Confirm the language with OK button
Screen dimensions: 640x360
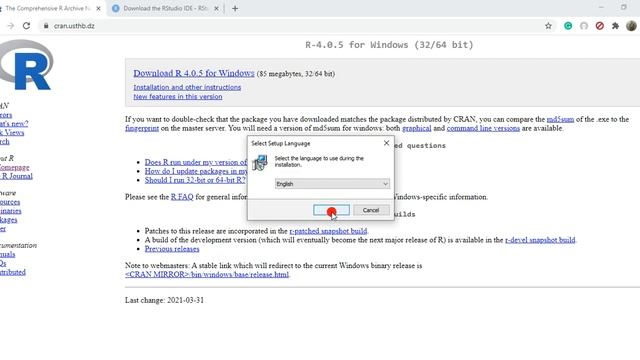click(331, 210)
